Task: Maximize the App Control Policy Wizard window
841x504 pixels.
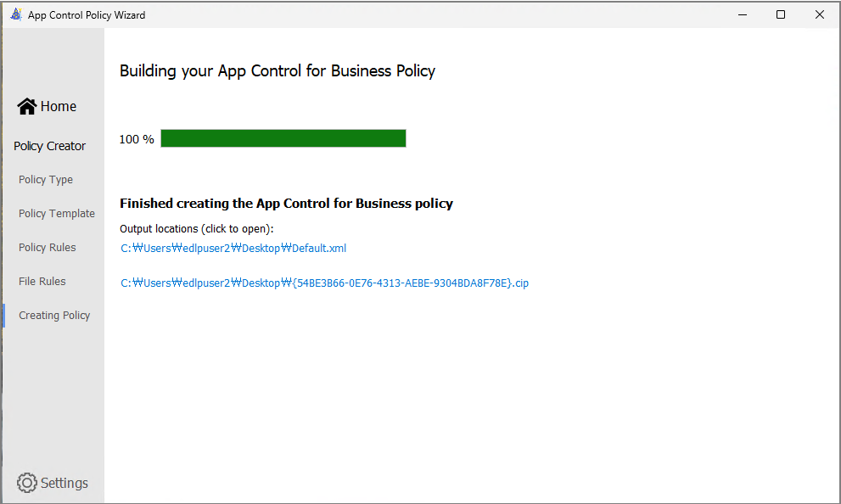Action: (781, 14)
